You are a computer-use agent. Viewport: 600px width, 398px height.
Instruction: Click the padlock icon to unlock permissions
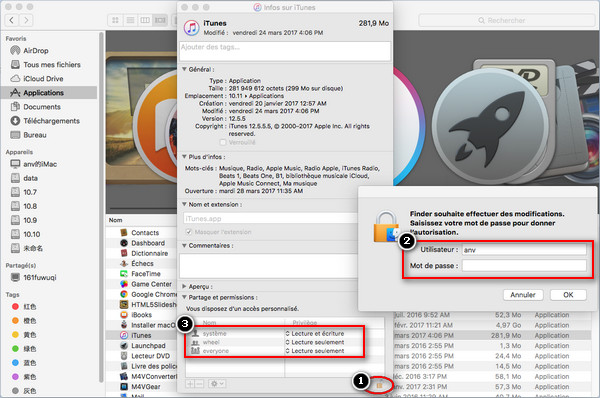380,385
